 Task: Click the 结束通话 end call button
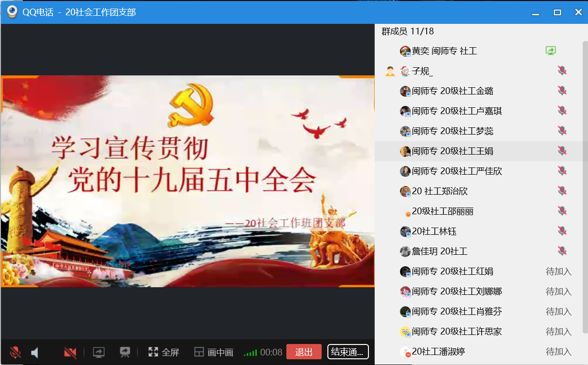348,352
